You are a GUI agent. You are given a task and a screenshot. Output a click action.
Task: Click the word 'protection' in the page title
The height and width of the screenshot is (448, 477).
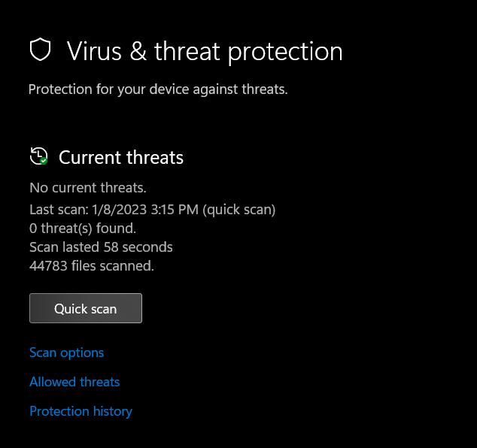pyautogui.click(x=285, y=51)
